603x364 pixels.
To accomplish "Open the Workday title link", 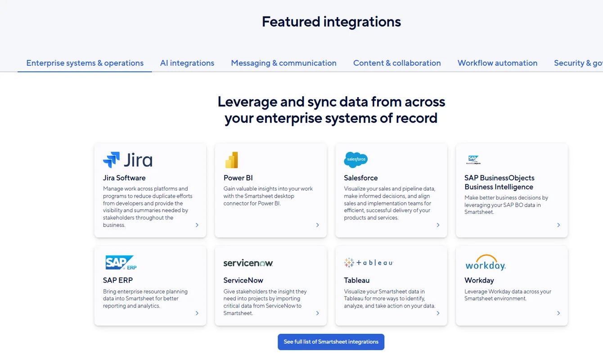I will pos(479,280).
